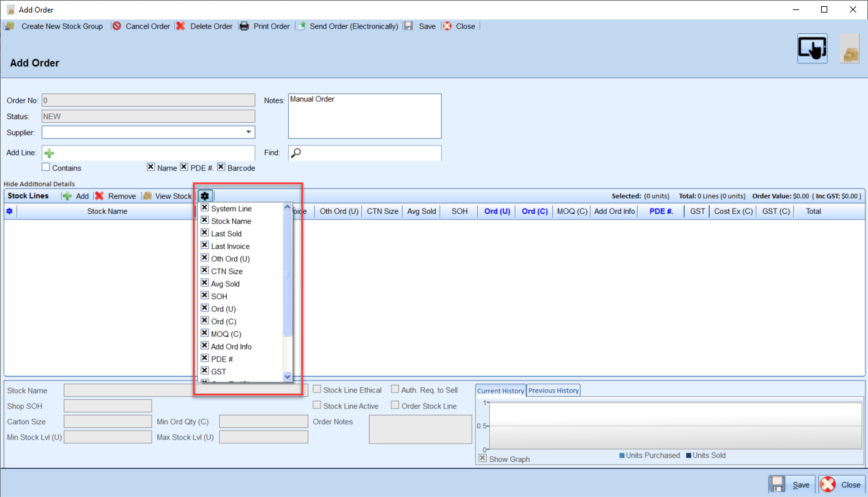This screenshot has height=497, width=868.
Task: Sort by the Stock Name column header
Action: [107, 211]
